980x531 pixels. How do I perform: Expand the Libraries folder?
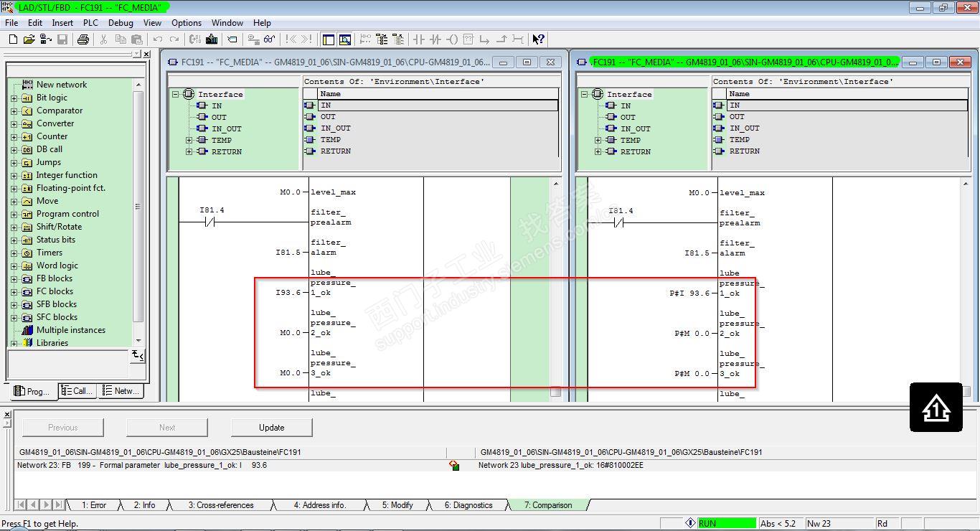click(x=14, y=344)
